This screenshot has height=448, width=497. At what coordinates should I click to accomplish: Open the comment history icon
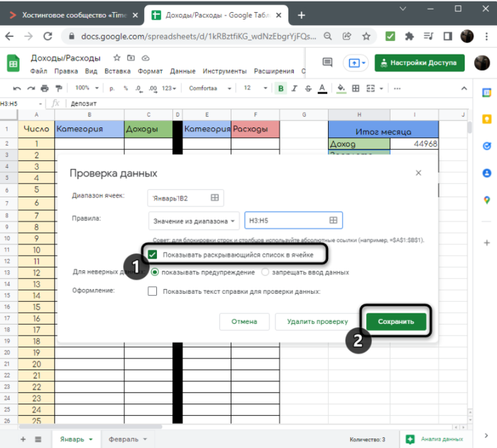coord(327,62)
